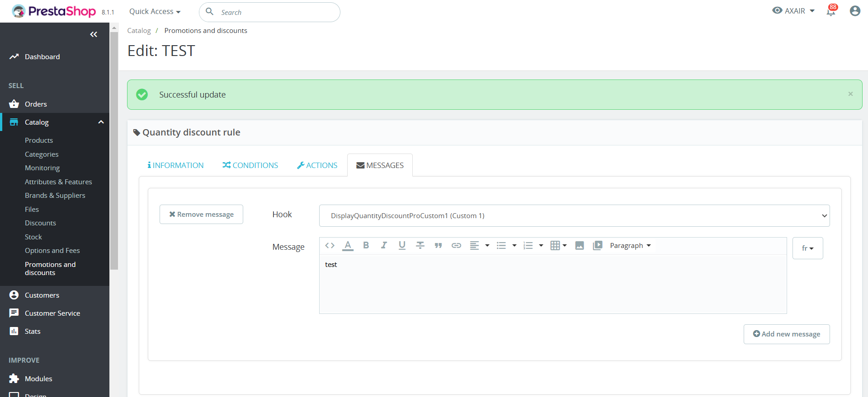Open Categories under Catalog
This screenshot has width=868, height=397.
tap(42, 154)
